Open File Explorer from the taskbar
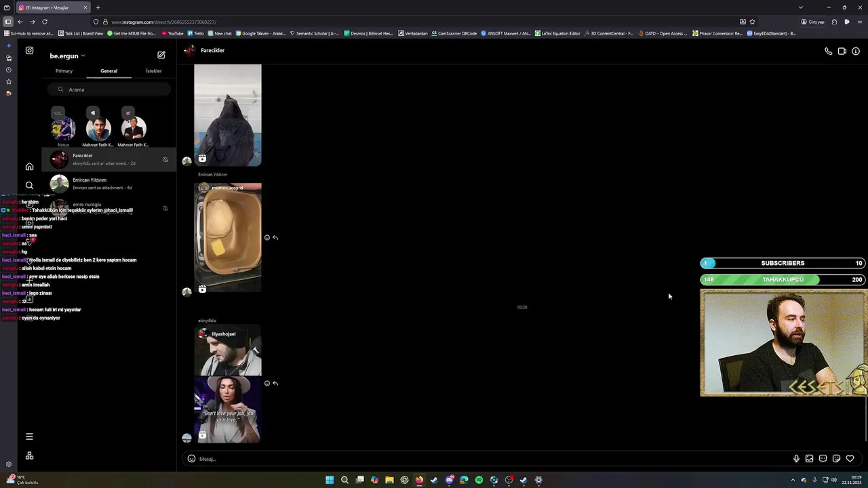 click(x=389, y=480)
